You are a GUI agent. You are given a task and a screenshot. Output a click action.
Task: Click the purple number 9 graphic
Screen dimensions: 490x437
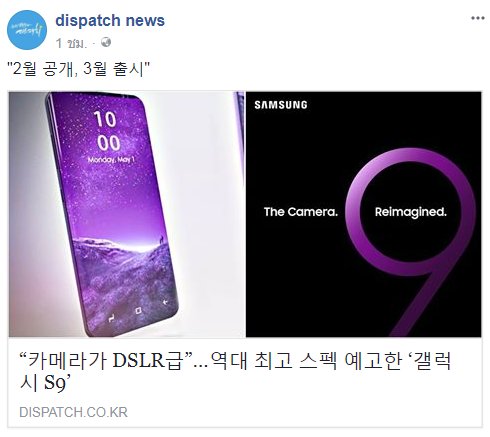point(411,242)
